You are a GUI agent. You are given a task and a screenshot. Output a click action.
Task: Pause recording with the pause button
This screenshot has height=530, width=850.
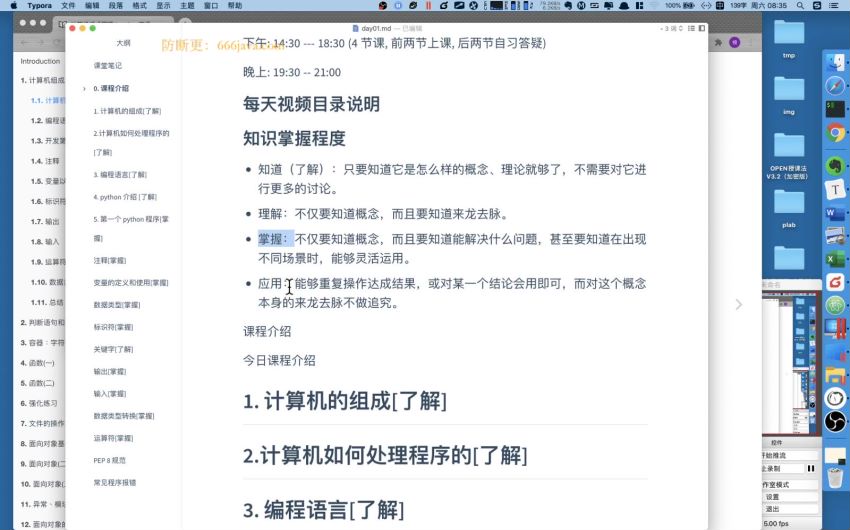[811, 468]
